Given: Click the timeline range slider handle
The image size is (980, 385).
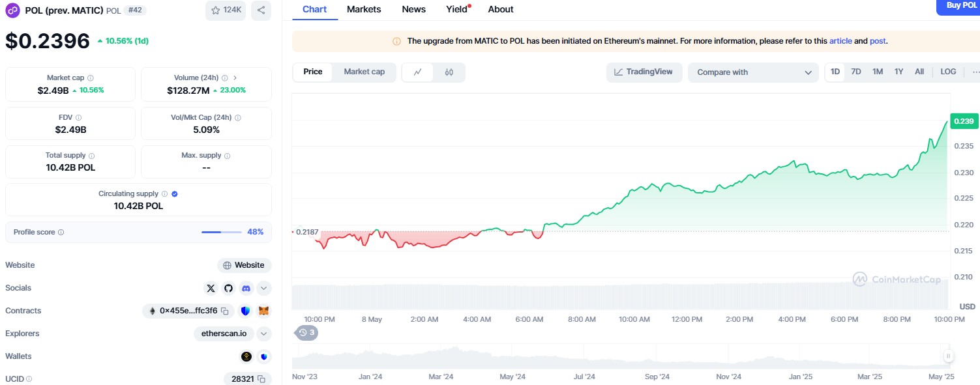Looking at the screenshot, I should coord(948,356).
